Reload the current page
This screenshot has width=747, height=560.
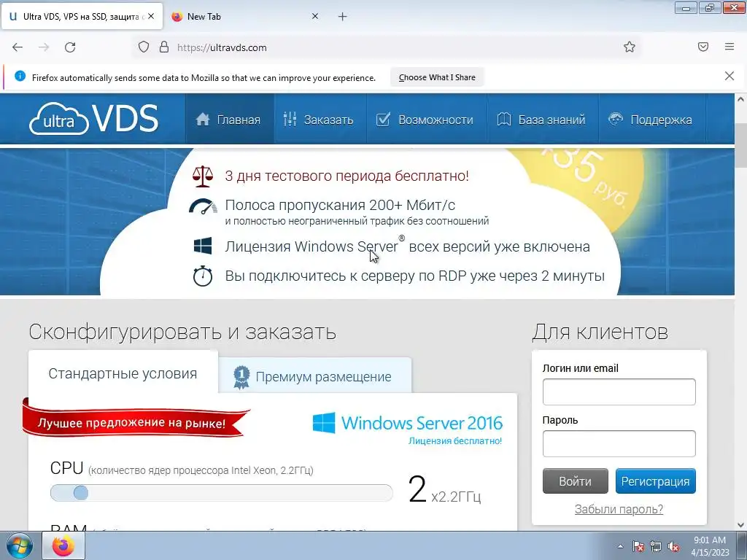coord(70,47)
